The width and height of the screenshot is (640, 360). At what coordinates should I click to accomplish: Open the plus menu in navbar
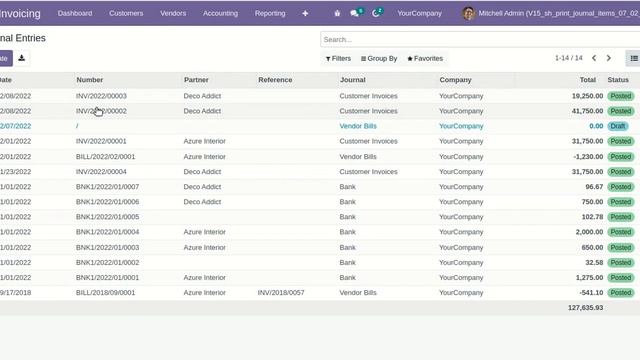tap(305, 13)
